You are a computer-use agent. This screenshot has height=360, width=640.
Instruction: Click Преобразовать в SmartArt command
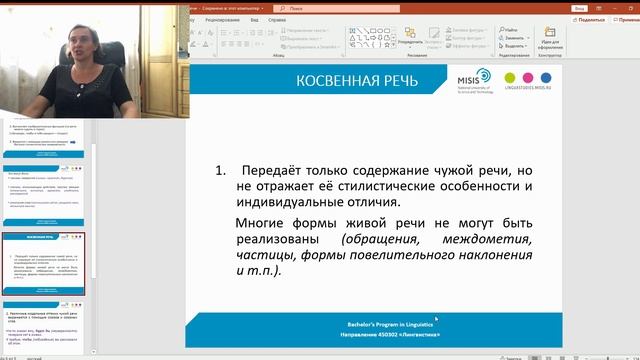tap(310, 47)
